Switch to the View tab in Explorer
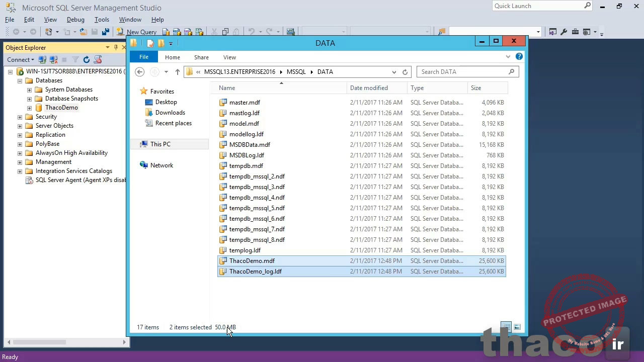Image resolution: width=644 pixels, height=362 pixels. point(229,57)
